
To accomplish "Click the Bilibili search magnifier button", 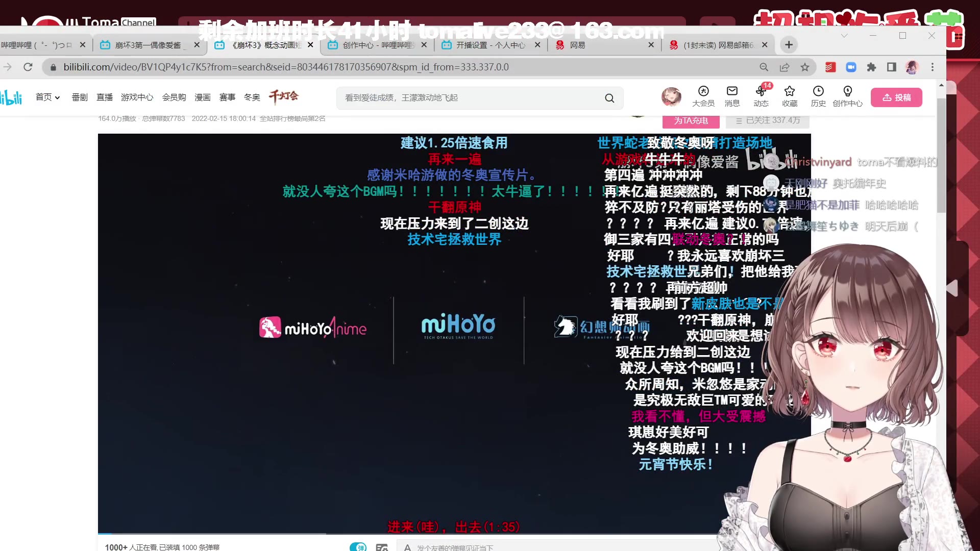I will click(x=609, y=98).
